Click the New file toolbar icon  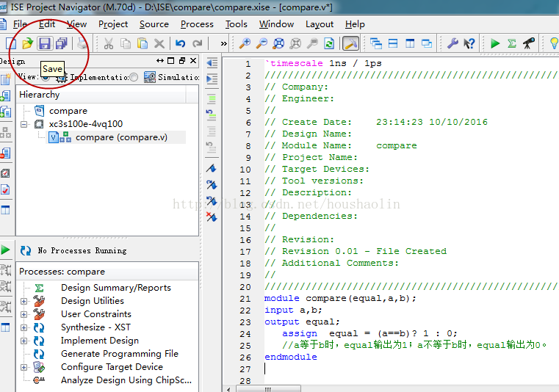[11, 43]
